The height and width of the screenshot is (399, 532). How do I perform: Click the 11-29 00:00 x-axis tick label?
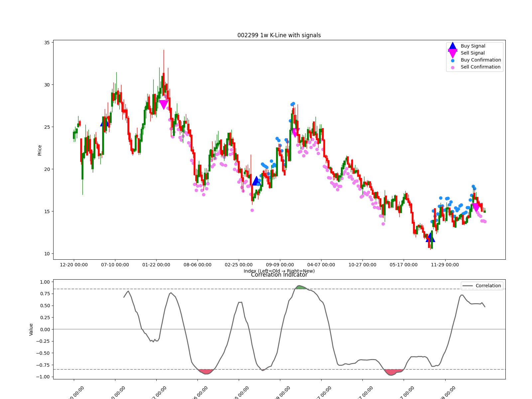pos(445,265)
